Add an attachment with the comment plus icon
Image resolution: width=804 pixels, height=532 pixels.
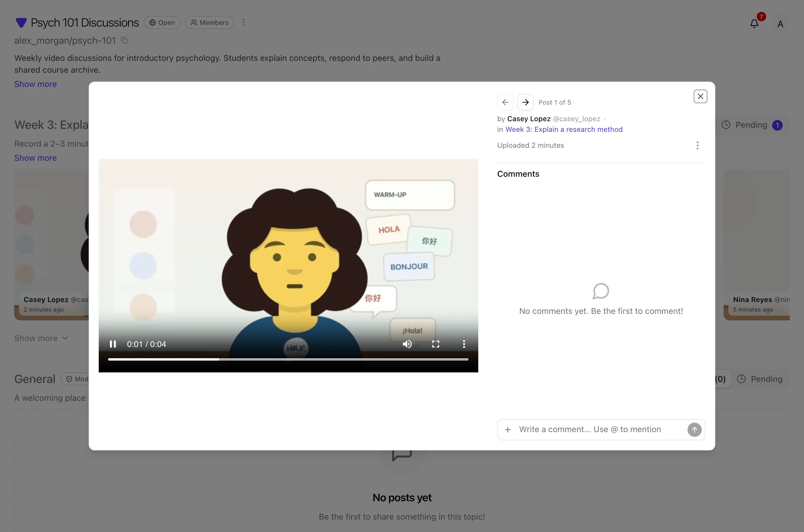point(508,429)
